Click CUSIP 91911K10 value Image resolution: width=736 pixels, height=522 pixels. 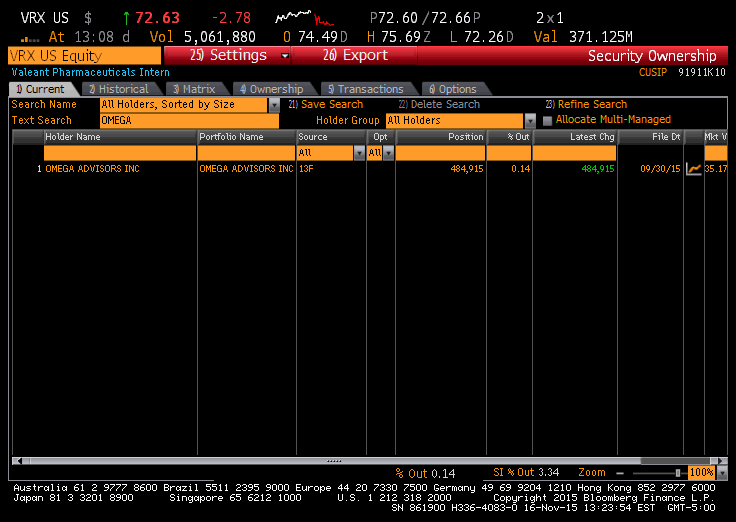click(x=702, y=72)
